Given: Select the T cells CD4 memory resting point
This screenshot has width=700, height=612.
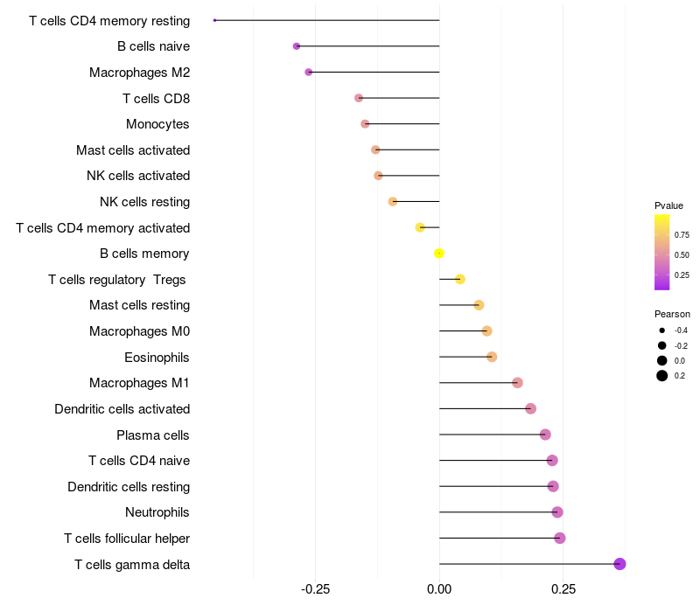Looking at the screenshot, I should (215, 20).
